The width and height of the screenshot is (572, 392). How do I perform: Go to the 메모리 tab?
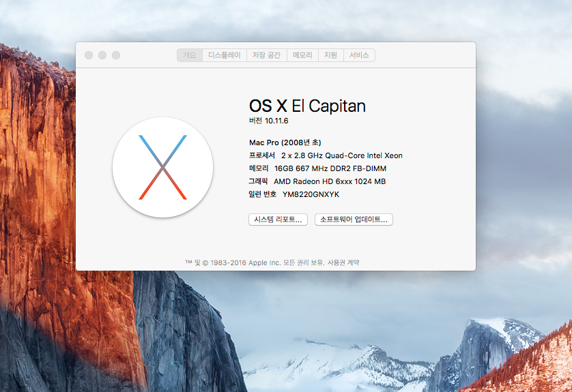[302, 55]
